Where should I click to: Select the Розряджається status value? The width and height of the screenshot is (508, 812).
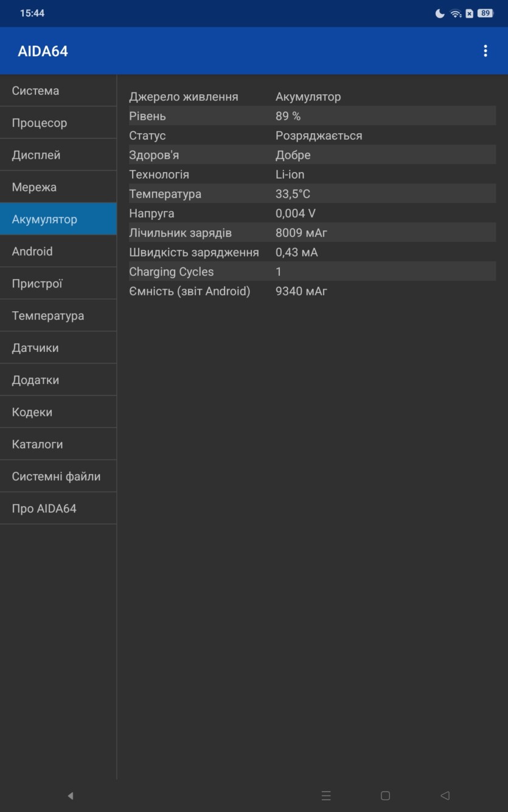click(319, 136)
